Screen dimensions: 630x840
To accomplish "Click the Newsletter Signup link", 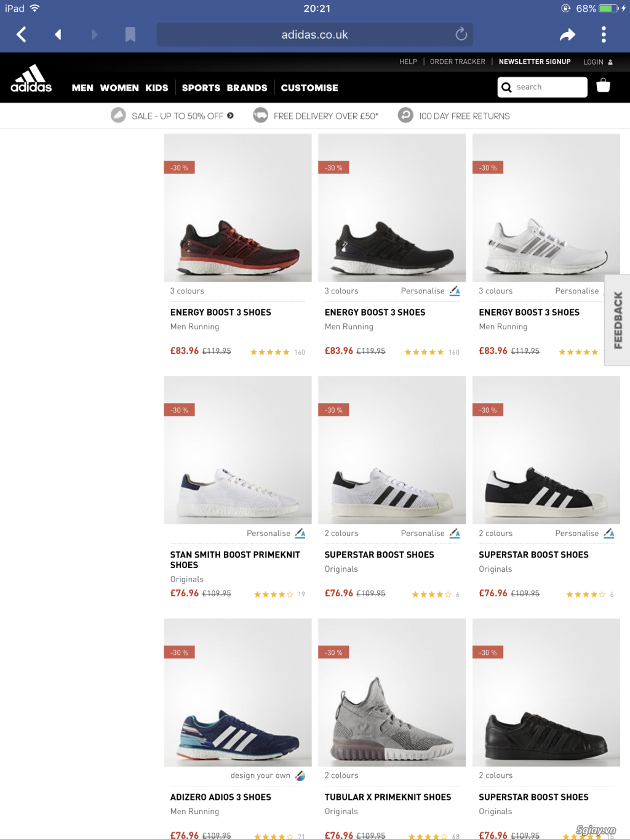I will (535, 62).
